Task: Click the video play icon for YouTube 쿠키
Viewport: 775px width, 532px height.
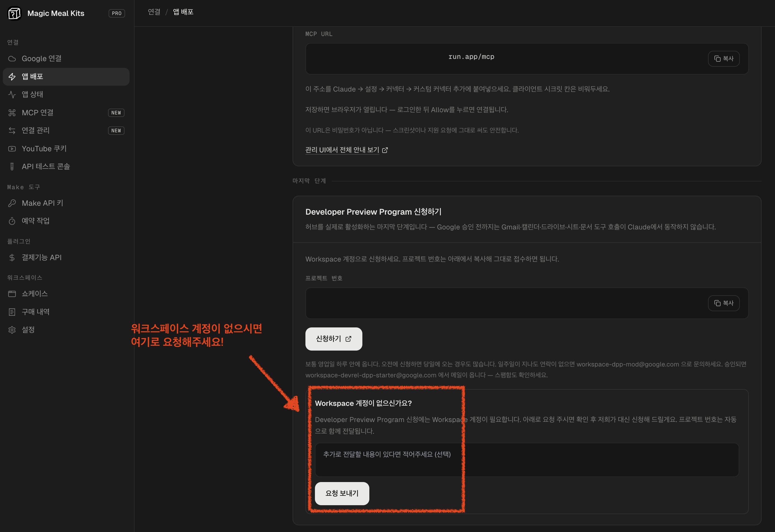Action: point(12,149)
